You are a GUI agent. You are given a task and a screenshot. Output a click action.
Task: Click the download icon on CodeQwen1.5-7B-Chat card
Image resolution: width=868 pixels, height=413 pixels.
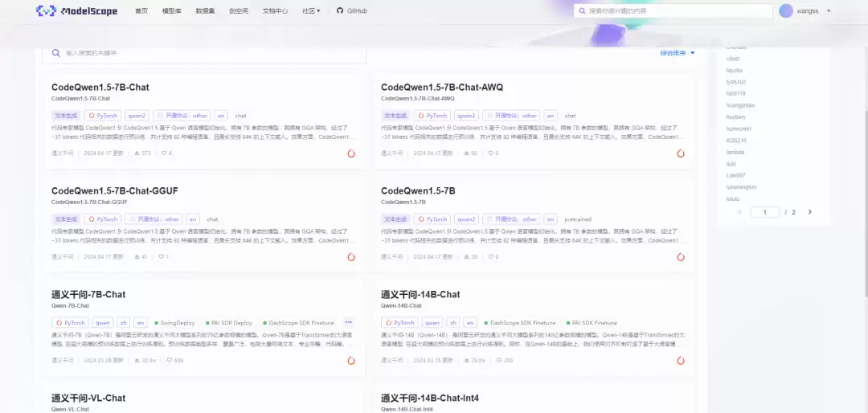(137, 153)
